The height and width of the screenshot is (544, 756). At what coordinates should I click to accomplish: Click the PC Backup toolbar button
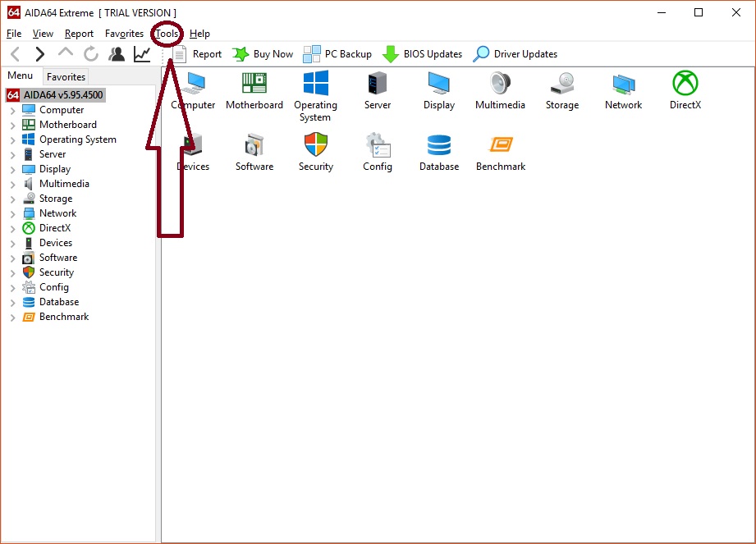pos(337,54)
